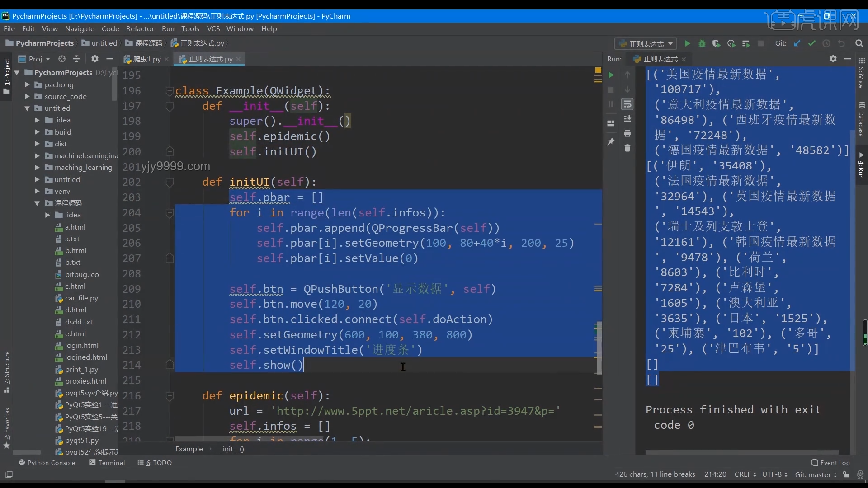
Task: Run with coverage icon in toolbar
Action: 716,43
